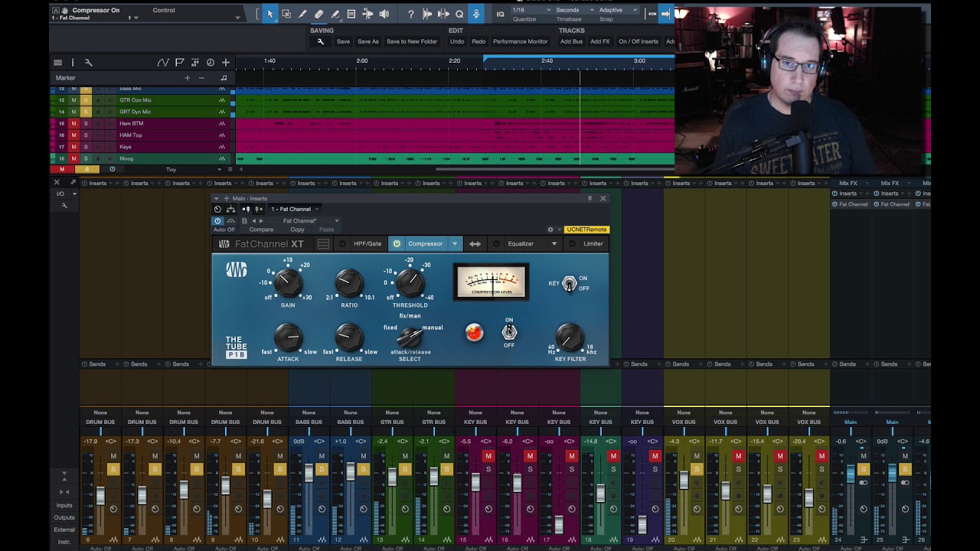Click the timeline ruler at 2:00
The height and width of the screenshot is (551, 980).
pyautogui.click(x=362, y=61)
